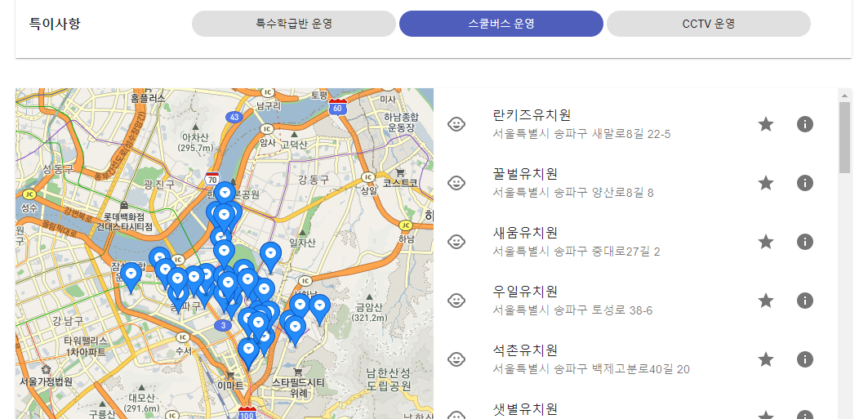Favorite 란키즈유치원 with the star
Image resolution: width=868 pixels, height=419 pixels.
(x=766, y=124)
